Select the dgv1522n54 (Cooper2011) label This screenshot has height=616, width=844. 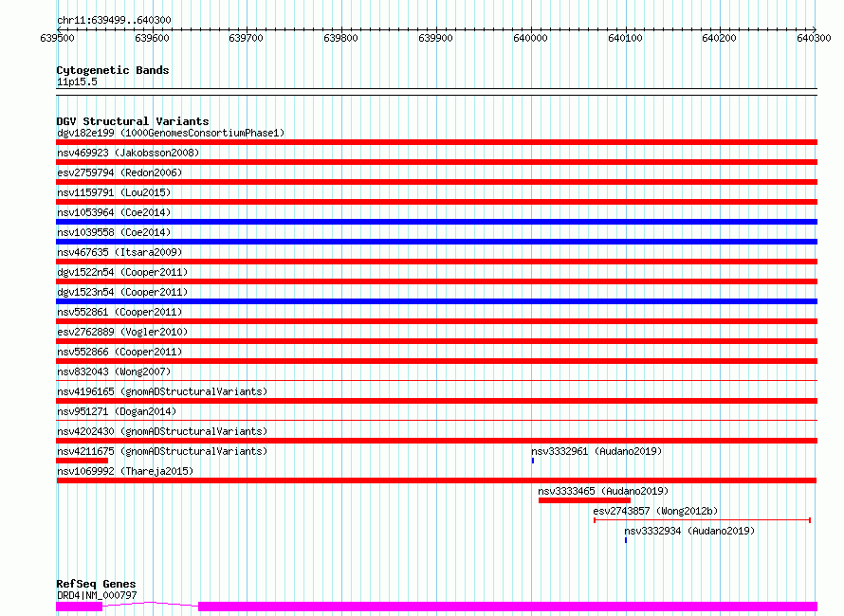point(122,272)
